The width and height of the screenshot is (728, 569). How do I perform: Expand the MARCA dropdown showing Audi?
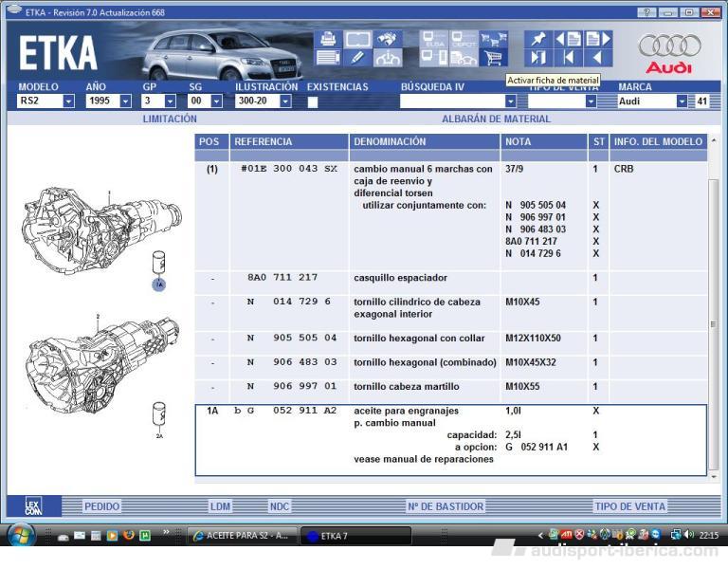click(682, 101)
